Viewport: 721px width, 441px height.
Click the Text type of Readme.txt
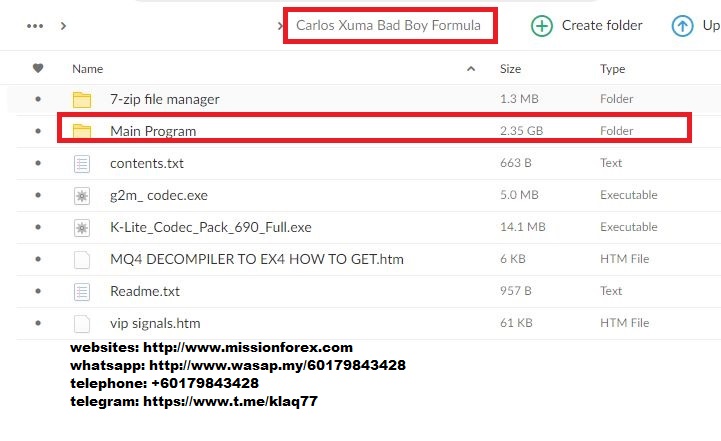tap(611, 291)
